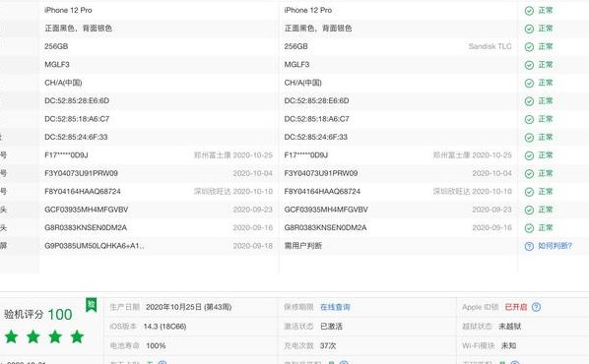Click right-column 2020-09-23 date
The height and width of the screenshot is (364, 589).
point(491,210)
